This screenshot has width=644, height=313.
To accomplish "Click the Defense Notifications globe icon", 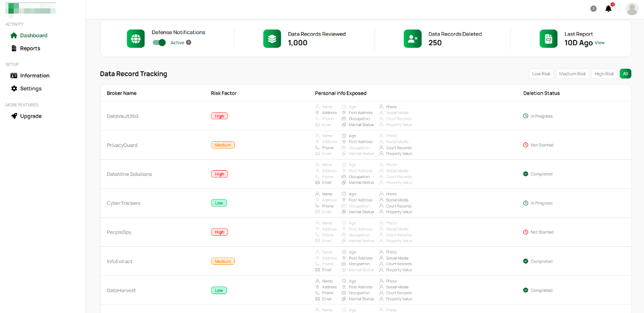I will click(136, 38).
